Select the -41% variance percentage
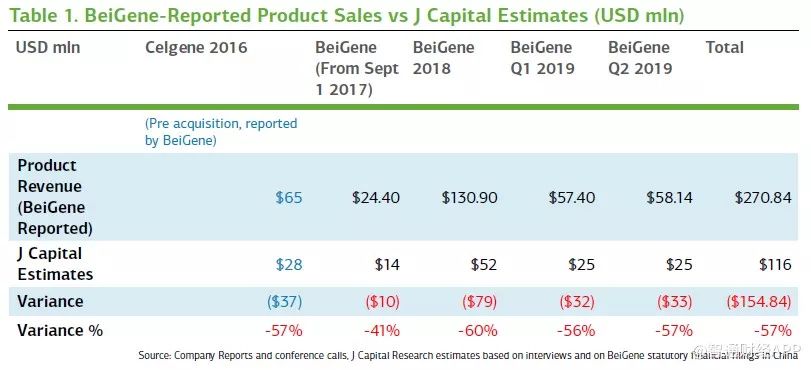This screenshot has width=811, height=370. [x=381, y=330]
